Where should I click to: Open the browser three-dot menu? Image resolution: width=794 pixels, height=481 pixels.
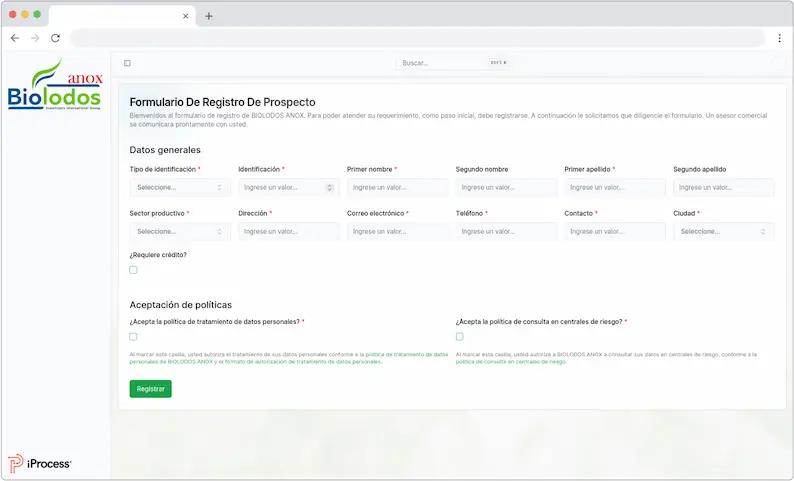[779, 38]
